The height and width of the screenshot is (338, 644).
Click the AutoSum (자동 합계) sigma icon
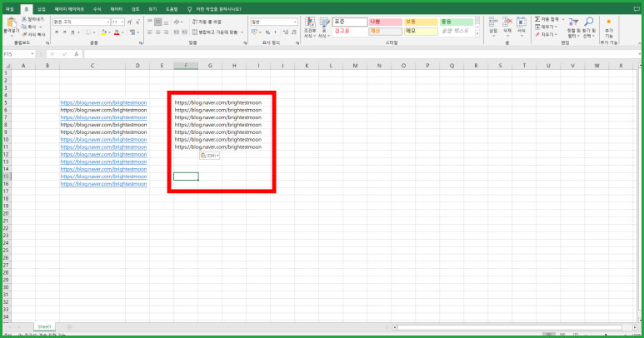point(537,19)
